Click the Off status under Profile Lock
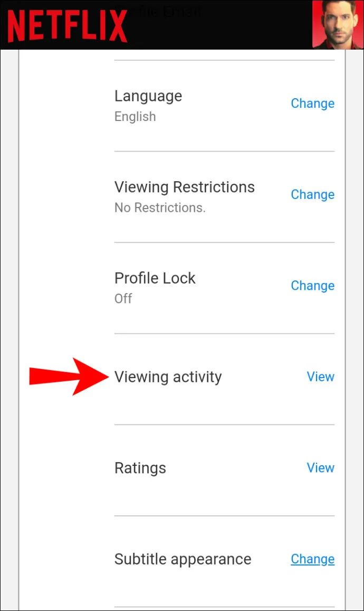This screenshot has height=611, width=364. 123,298
